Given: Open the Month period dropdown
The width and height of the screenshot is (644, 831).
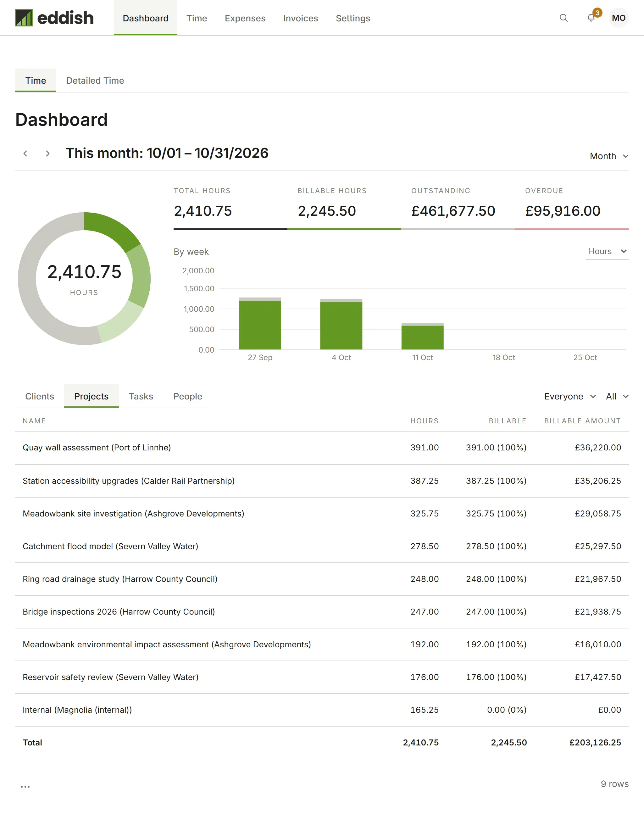Looking at the screenshot, I should click(x=609, y=156).
